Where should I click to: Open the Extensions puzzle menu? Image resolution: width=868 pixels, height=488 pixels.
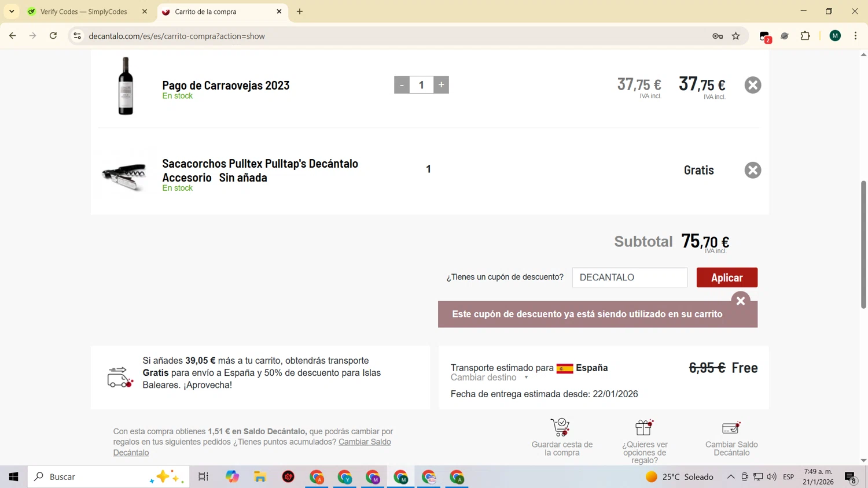click(x=805, y=36)
